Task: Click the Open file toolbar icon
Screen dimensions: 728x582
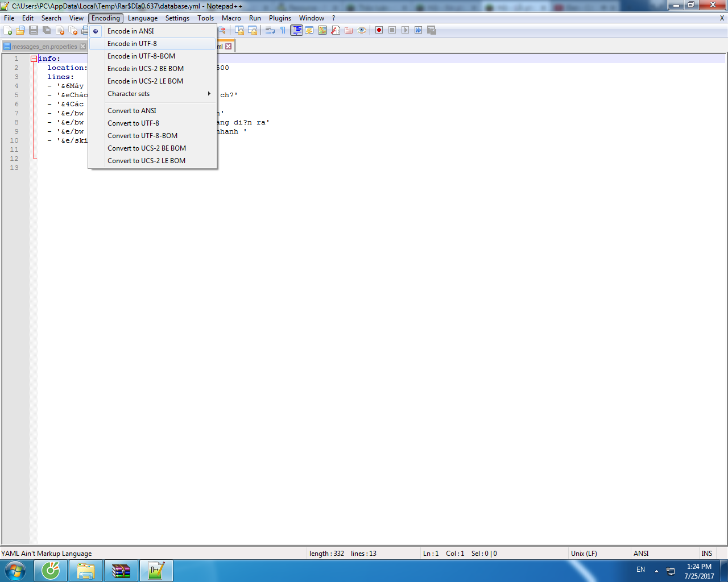Action: click(x=20, y=30)
